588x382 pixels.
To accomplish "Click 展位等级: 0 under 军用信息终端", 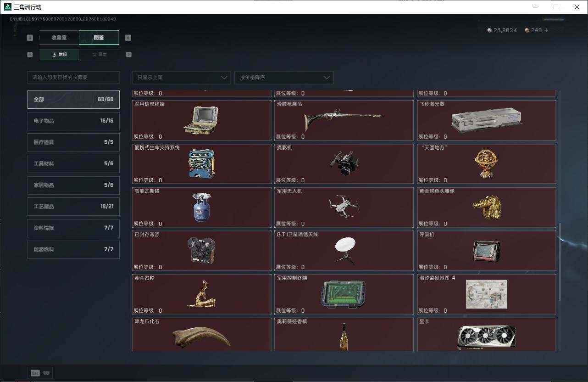I will (148, 137).
